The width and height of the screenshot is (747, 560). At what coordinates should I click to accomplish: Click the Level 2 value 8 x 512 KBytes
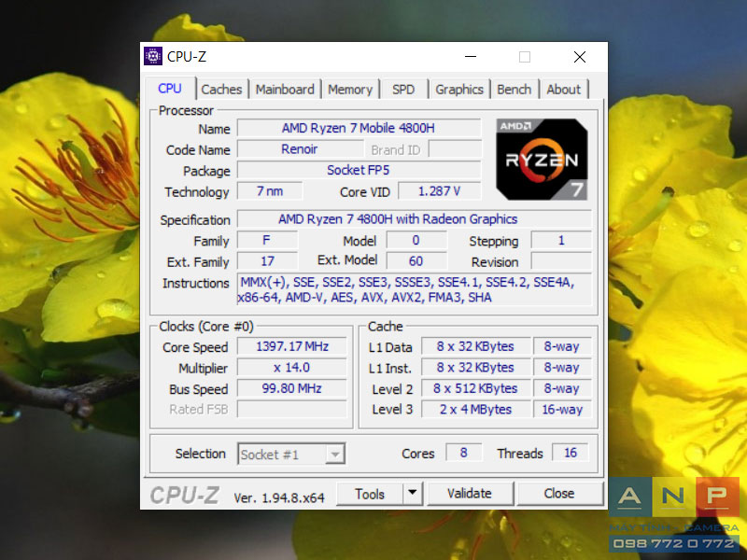point(475,388)
